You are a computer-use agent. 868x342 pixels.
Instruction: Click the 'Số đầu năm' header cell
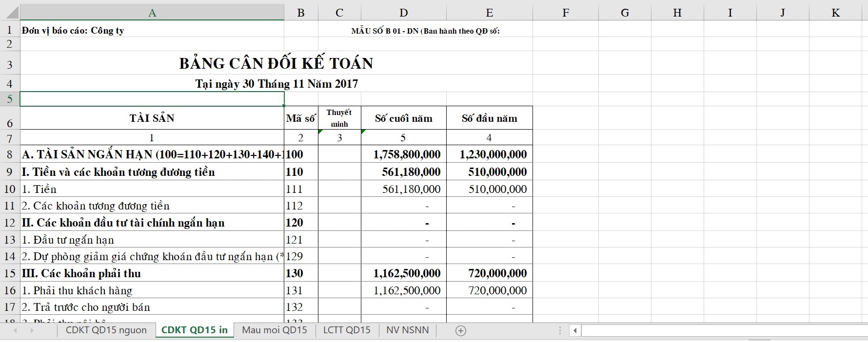(490, 118)
